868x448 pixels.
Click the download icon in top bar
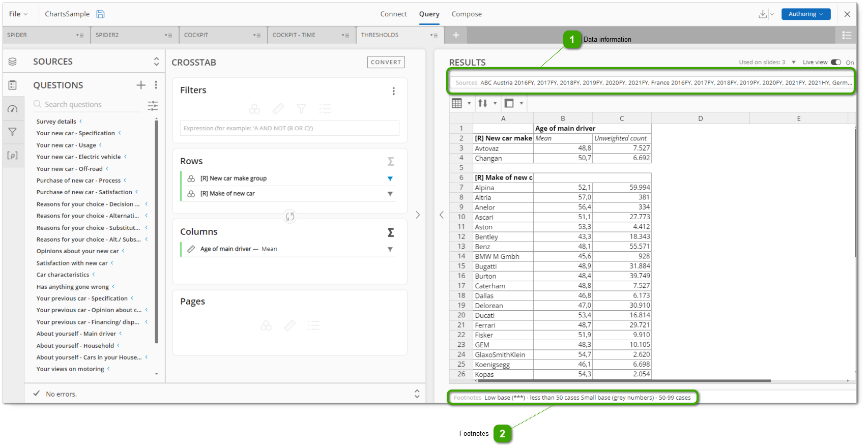point(762,14)
